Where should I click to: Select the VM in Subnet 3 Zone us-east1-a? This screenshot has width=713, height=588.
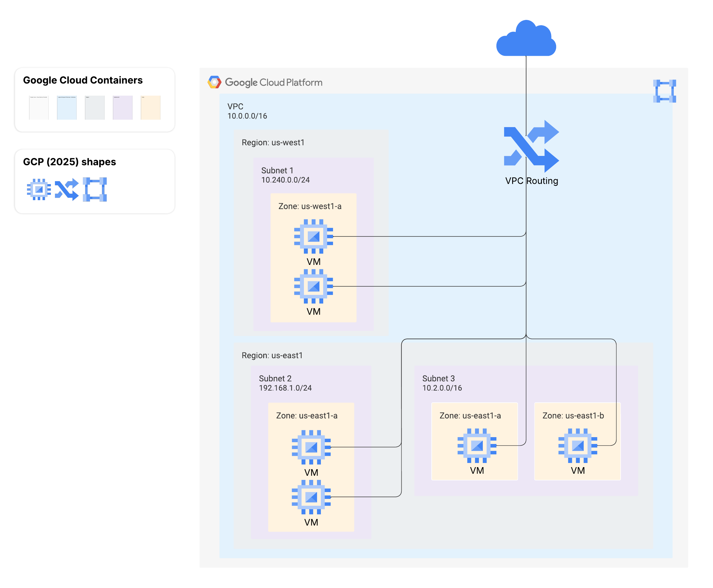[477, 445]
